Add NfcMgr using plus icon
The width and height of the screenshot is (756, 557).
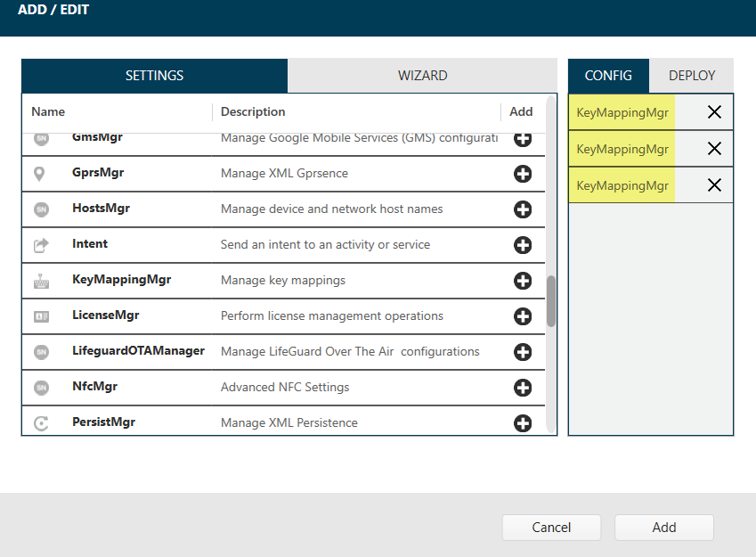pos(523,388)
